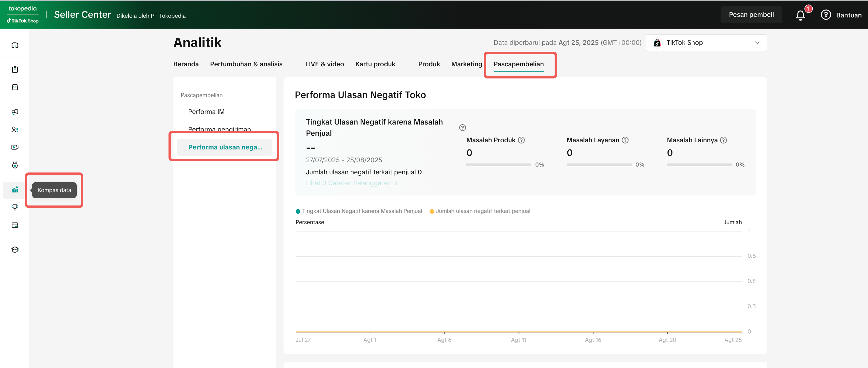868x368 pixels.
Task: Open the notification bell icon
Action: 800,15
